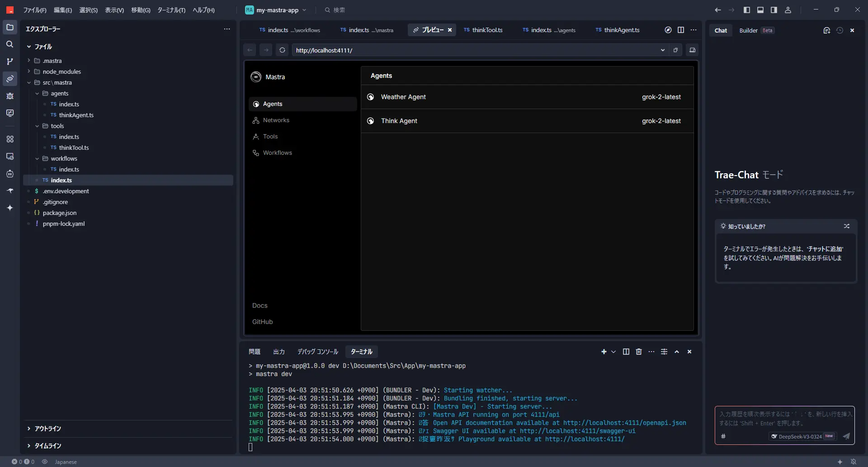
Task: Open the Run and Debug icon in sidebar
Action: 9,96
